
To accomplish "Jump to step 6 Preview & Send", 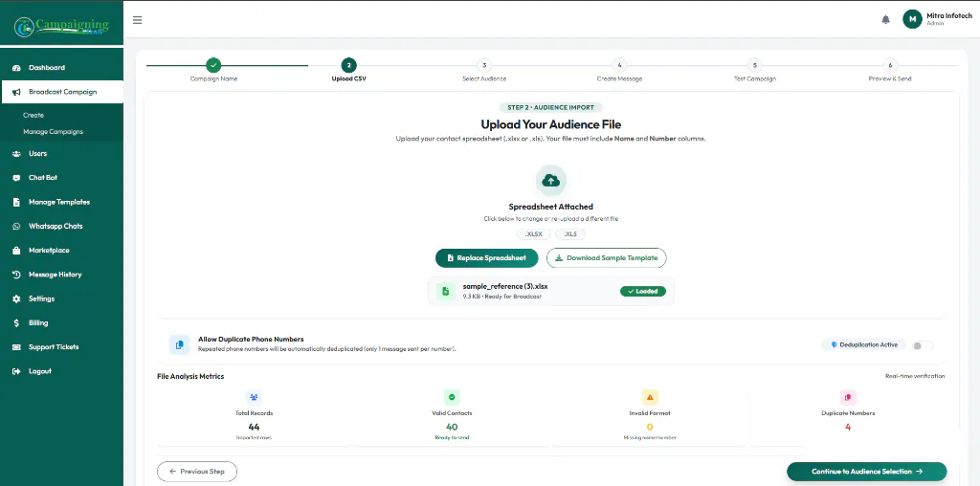I will point(890,65).
